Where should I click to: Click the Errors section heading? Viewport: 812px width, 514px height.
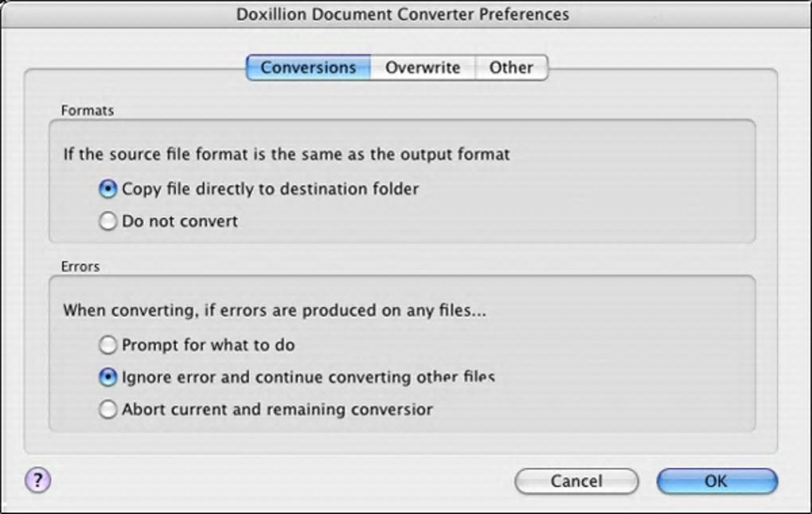click(80, 267)
